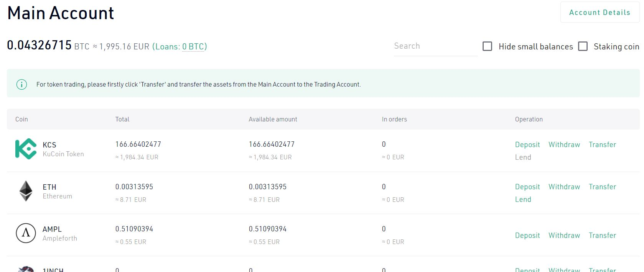Click the info icon in green banner

pos(21,84)
